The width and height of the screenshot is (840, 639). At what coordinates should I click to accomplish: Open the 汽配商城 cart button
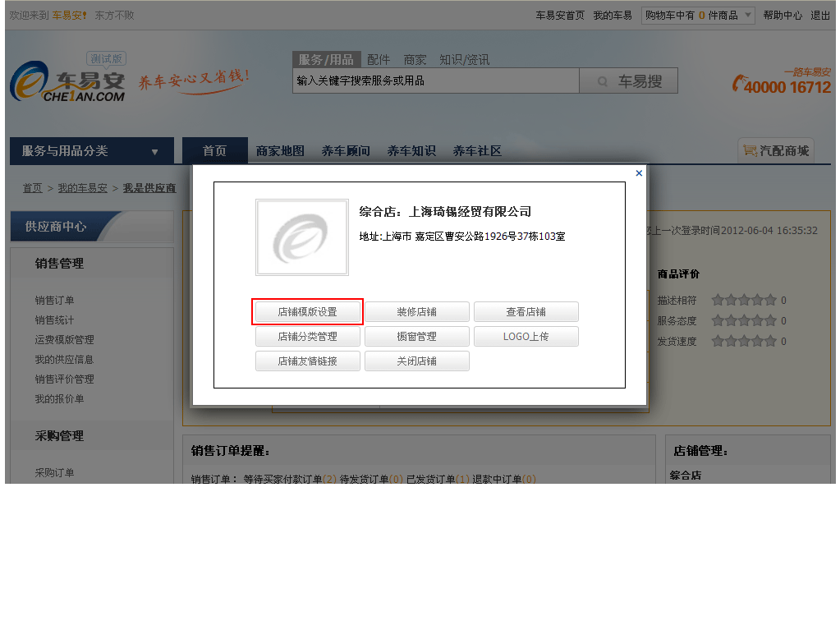[776, 150]
